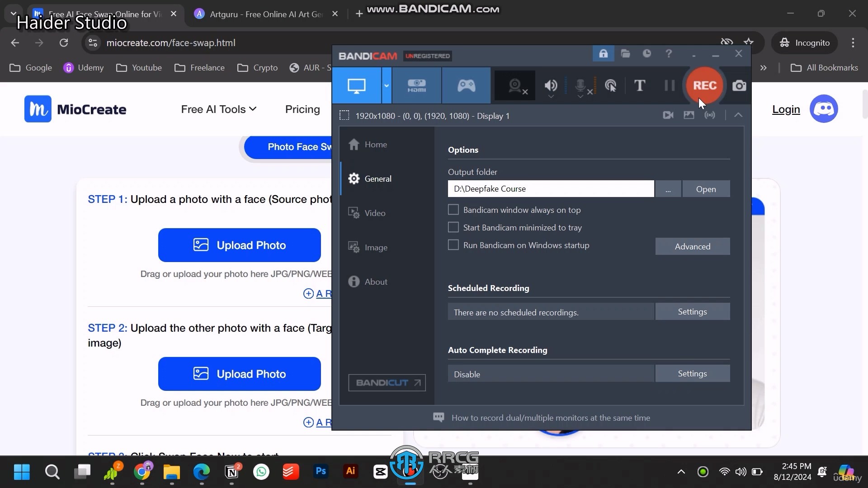Image resolution: width=868 pixels, height=488 pixels.
Task: Open the Chrome three-dot menu
Action: coord(853,42)
